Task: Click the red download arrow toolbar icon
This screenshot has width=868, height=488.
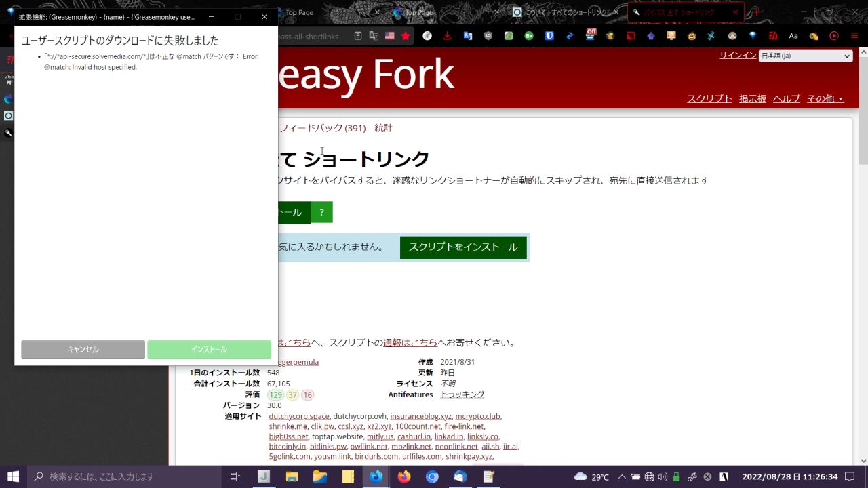Action: click(x=448, y=36)
